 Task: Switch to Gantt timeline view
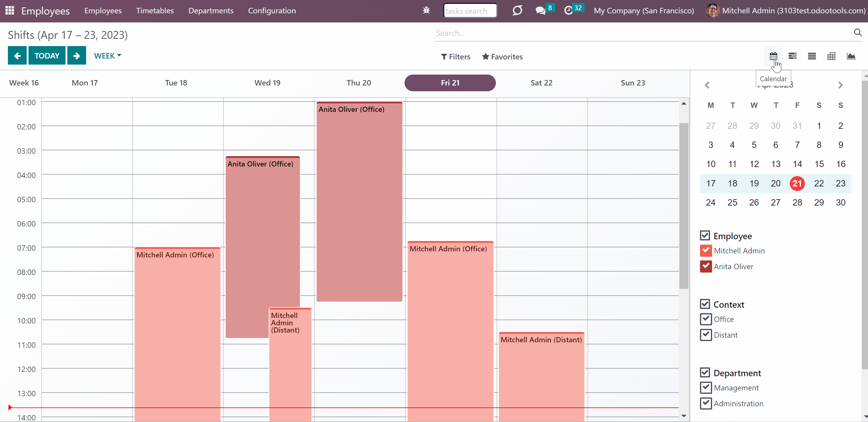point(792,56)
